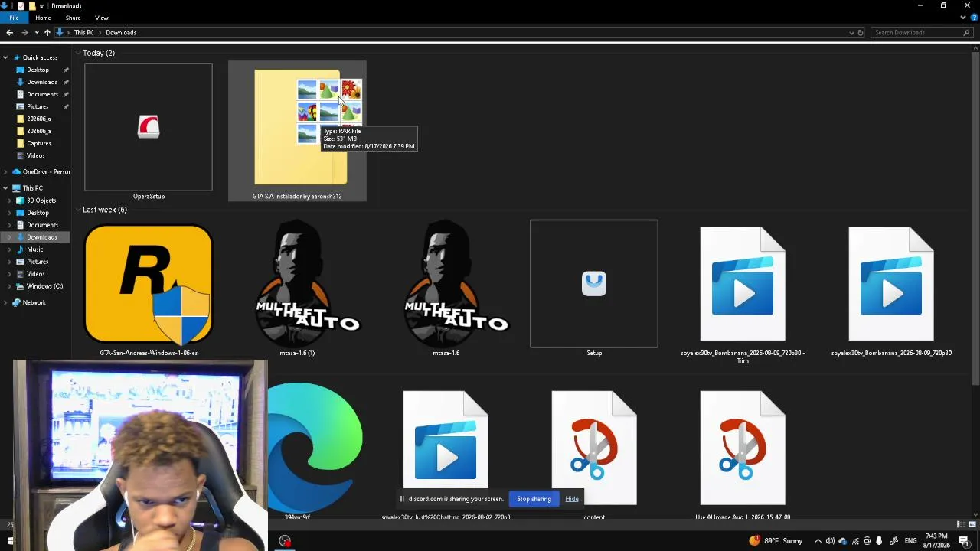Open the Customize Quick Access Toolbar dropdown

(x=42, y=6)
